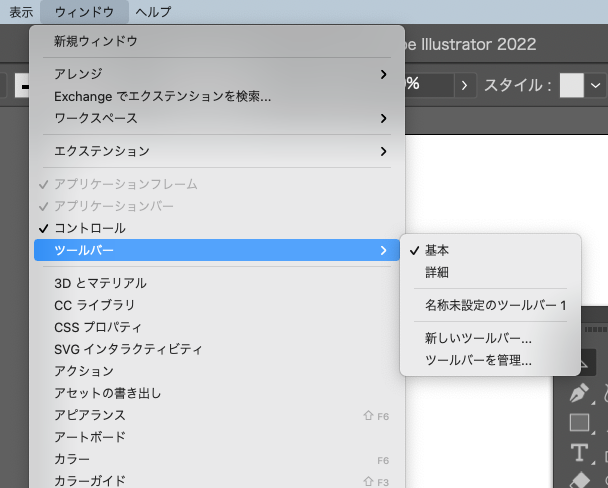Image resolution: width=608 pixels, height=488 pixels.
Task: Open the ヘルプ menu
Action: 153,12
